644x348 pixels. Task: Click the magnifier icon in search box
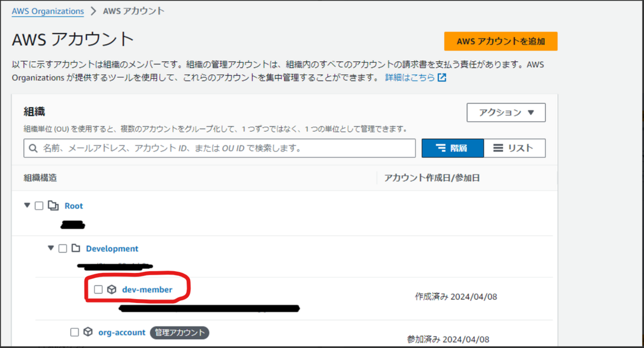33,148
